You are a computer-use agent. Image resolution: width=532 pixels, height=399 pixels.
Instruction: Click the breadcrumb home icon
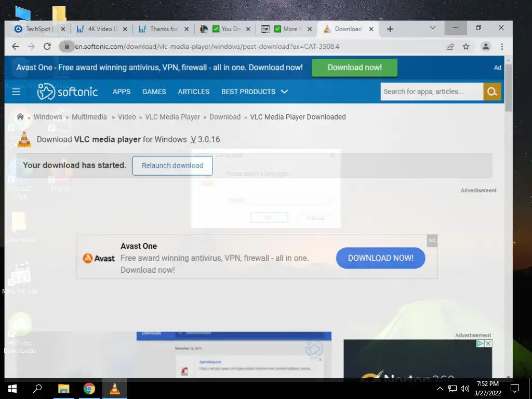(20, 117)
